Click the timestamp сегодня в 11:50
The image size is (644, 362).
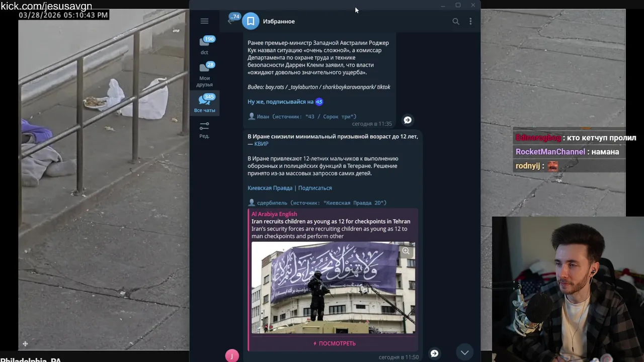398,357
